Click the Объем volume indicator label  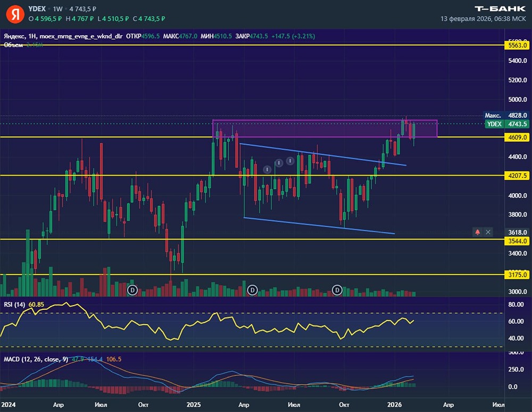tap(13, 45)
